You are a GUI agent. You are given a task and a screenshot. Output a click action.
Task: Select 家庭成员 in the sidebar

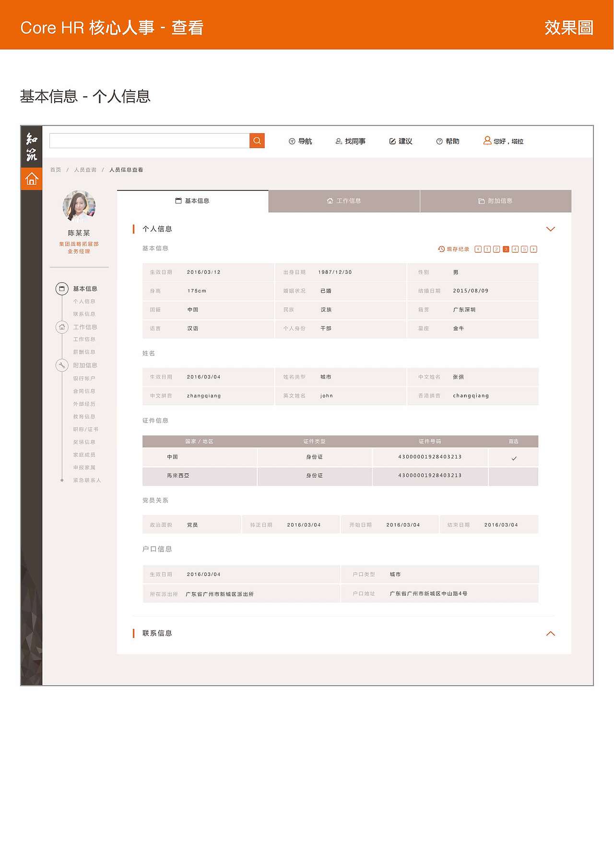84,455
